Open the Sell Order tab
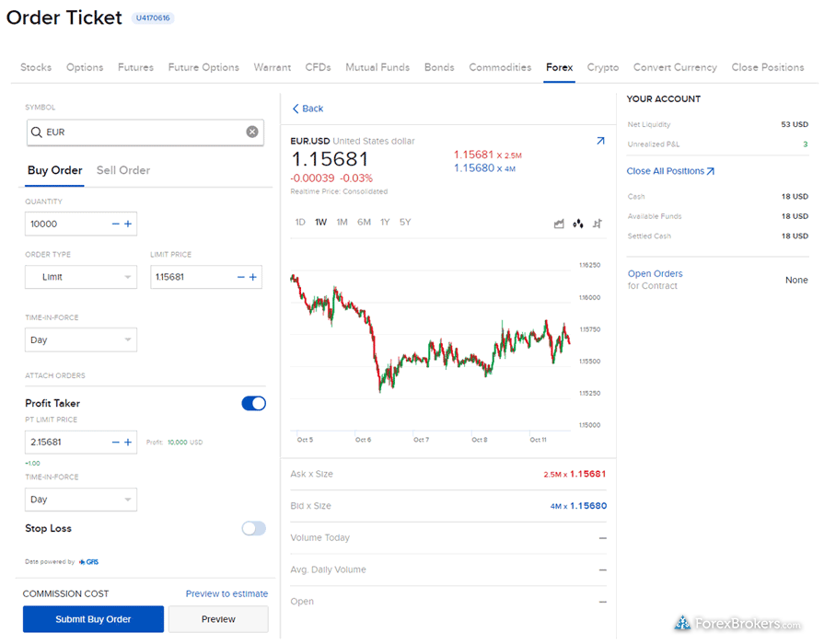Screen dimensions: 824x644 (x=123, y=170)
